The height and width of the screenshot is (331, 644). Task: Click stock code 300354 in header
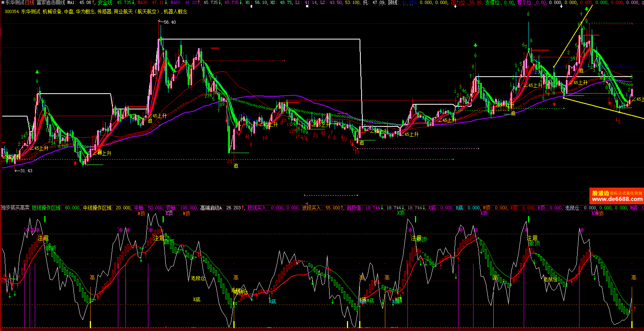click(x=11, y=12)
